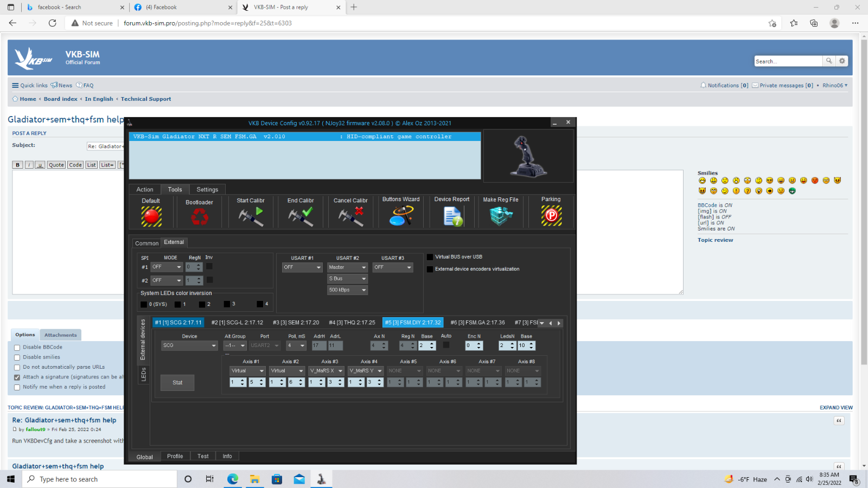Toggle LED 4 color inversion checkbox
The height and width of the screenshot is (488, 868).
pos(260,304)
